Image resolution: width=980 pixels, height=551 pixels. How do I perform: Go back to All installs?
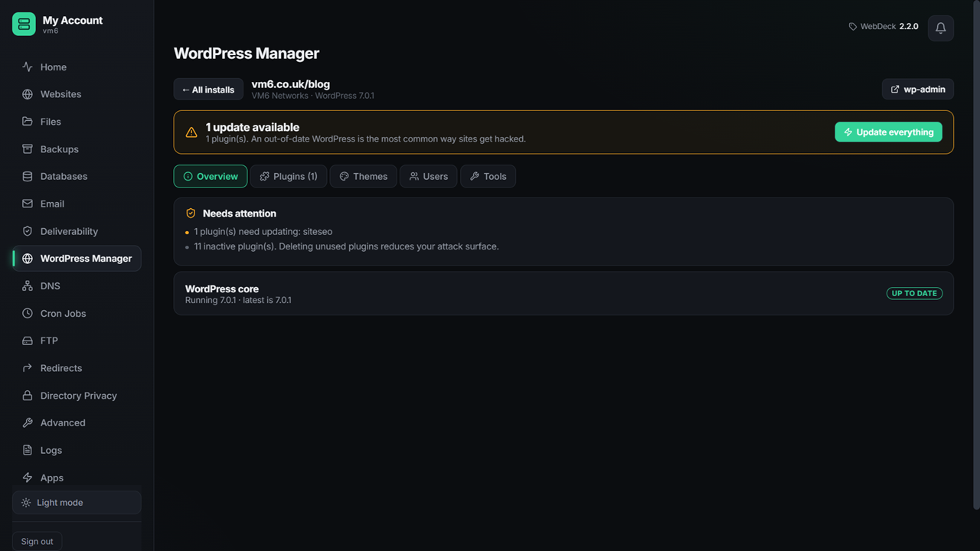208,90
